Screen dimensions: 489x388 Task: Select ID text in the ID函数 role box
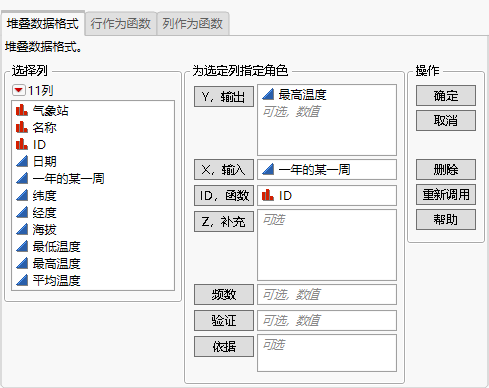point(285,196)
